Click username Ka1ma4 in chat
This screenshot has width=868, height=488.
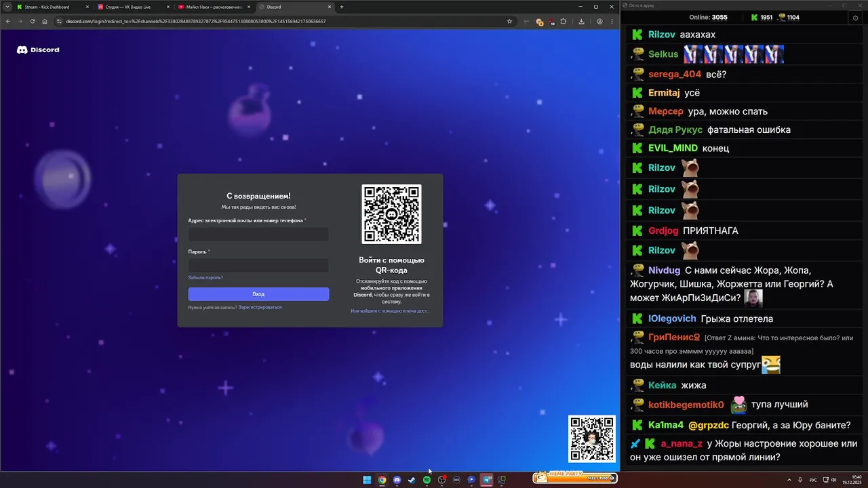click(666, 425)
